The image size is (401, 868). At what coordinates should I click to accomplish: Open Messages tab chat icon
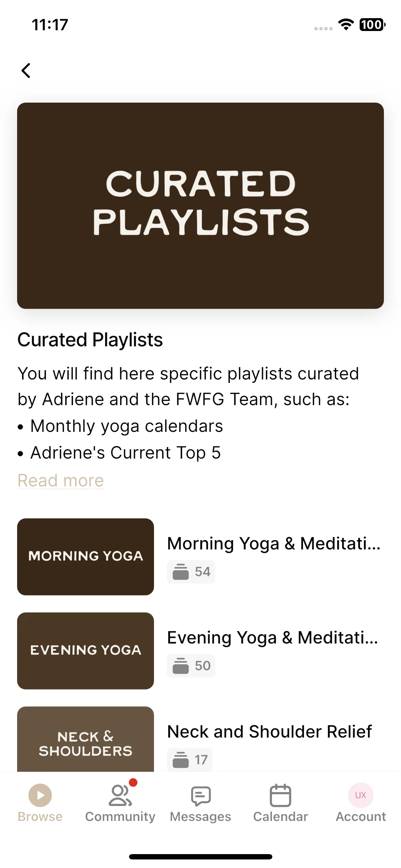click(201, 796)
